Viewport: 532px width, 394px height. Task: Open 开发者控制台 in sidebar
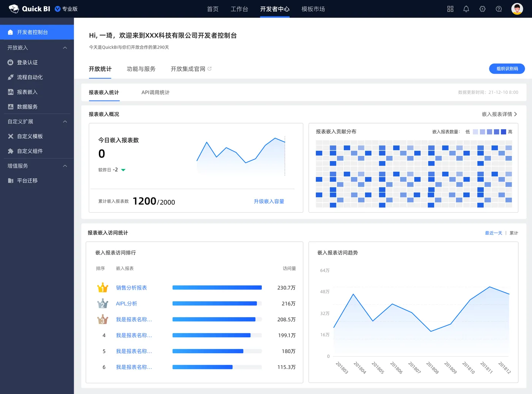37,32
